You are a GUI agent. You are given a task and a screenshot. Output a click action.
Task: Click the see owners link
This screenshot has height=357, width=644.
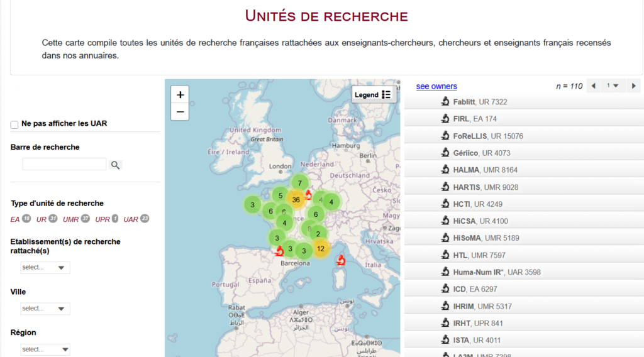(436, 86)
